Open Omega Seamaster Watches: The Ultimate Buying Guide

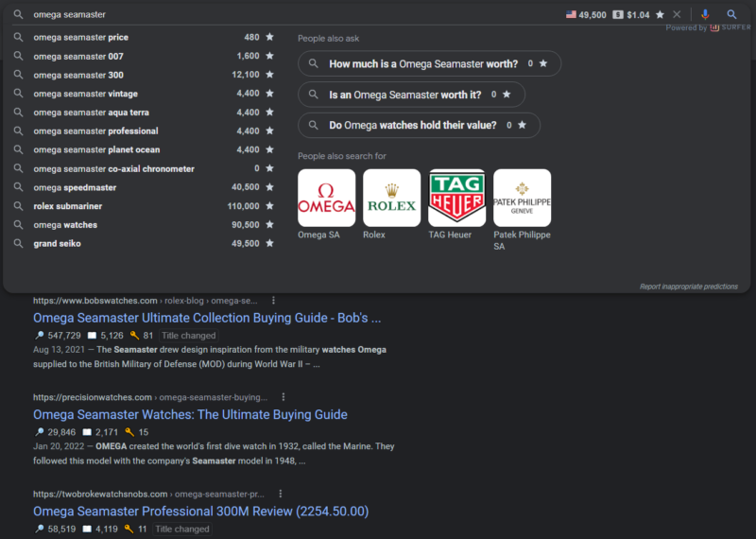click(x=190, y=414)
